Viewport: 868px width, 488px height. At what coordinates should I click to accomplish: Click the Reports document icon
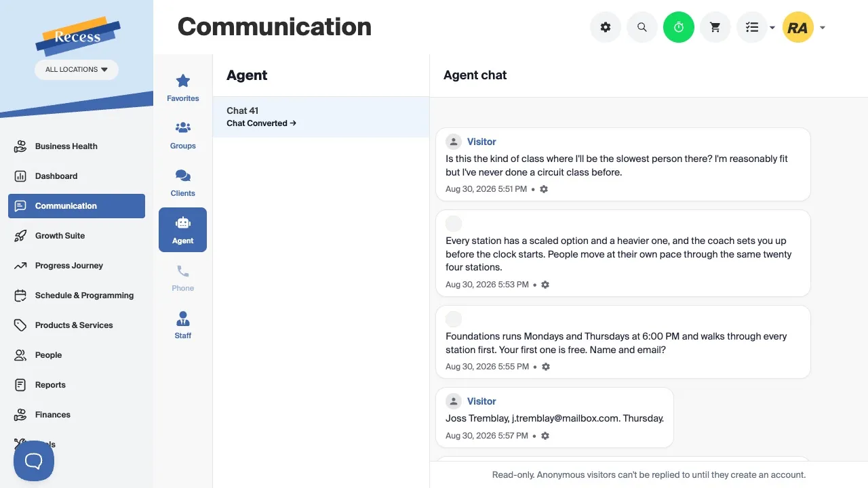point(20,385)
